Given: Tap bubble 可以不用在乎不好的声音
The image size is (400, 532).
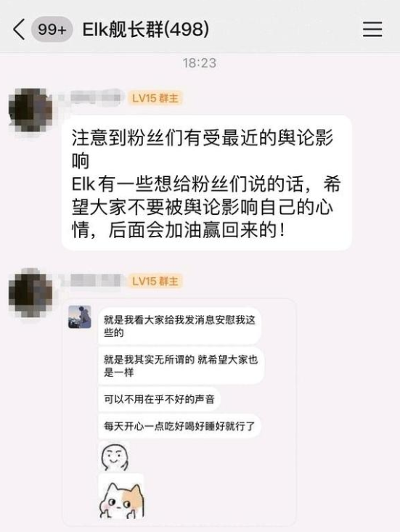Looking at the screenshot, I should click(x=159, y=399).
